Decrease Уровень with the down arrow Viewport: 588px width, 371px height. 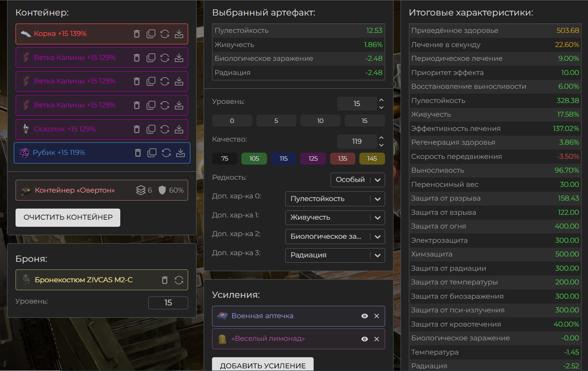pos(381,107)
